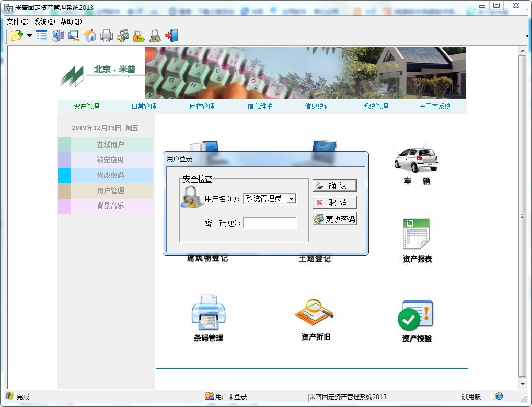Switch to the 关于本系统 tab
This screenshot has width=532, height=407.
pyautogui.click(x=435, y=106)
